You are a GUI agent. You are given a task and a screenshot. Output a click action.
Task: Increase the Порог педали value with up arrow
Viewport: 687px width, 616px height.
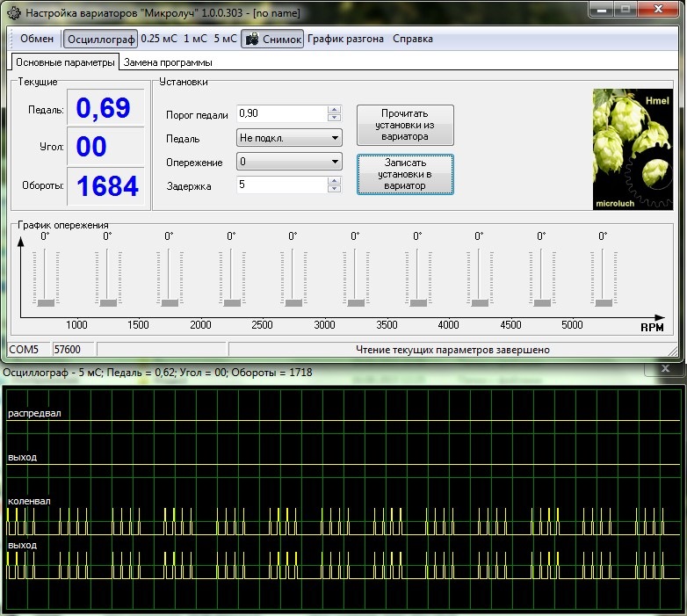pyautogui.click(x=334, y=110)
